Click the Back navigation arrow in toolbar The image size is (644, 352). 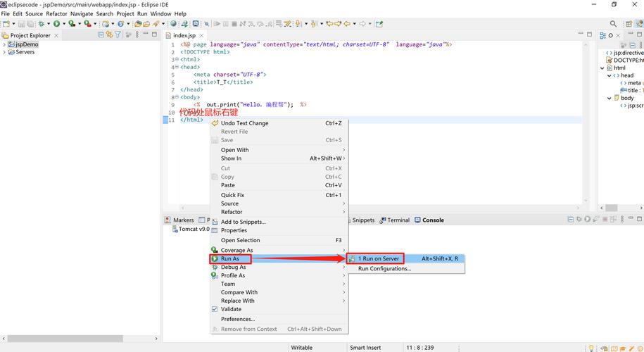coord(347,24)
